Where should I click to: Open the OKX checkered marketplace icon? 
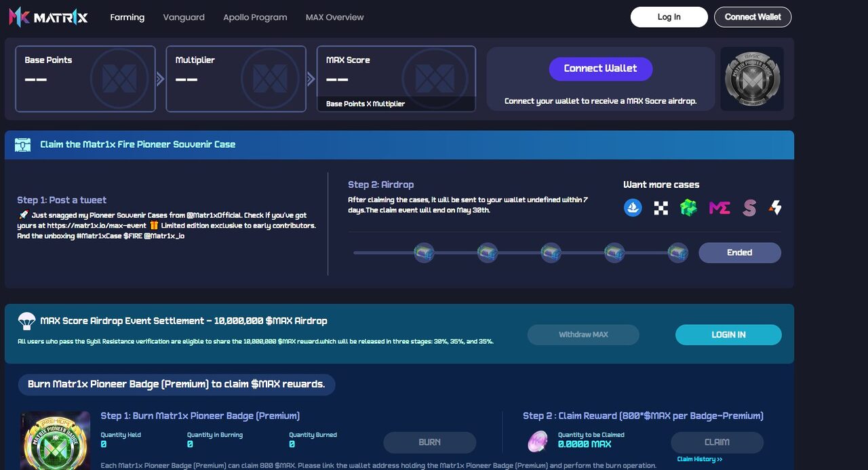[x=661, y=208]
